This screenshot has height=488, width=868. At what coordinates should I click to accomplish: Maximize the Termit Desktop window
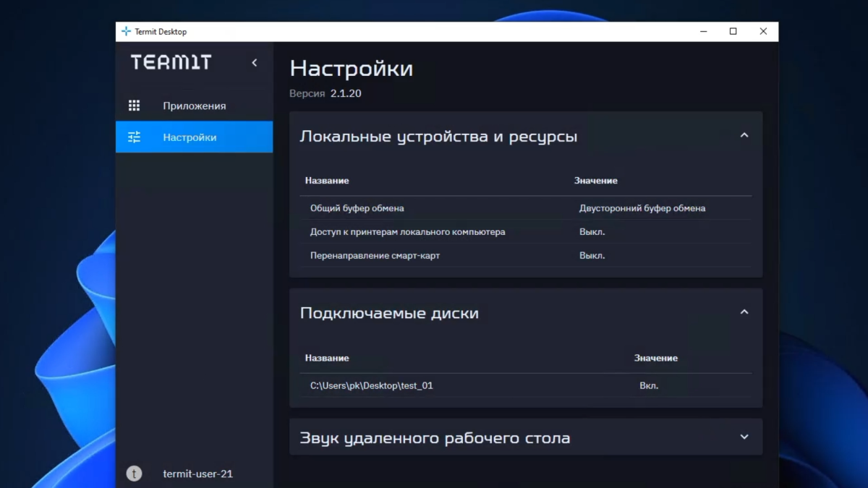(x=733, y=32)
